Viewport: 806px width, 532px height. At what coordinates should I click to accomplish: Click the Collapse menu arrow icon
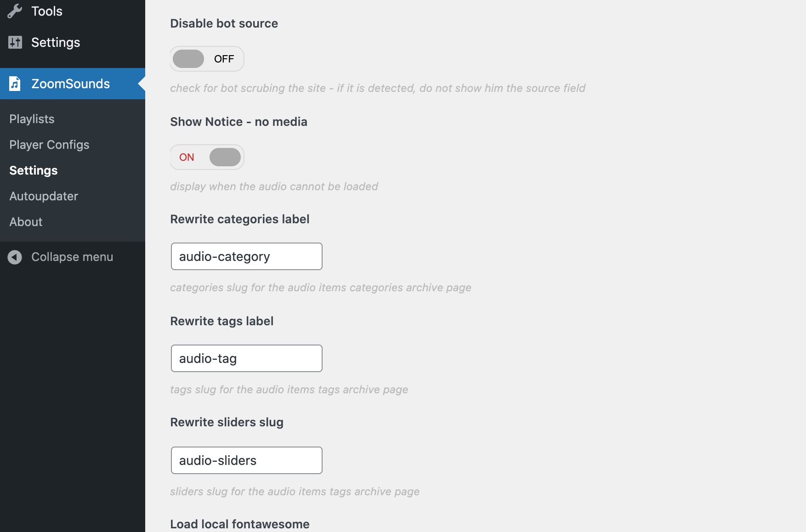click(15, 257)
